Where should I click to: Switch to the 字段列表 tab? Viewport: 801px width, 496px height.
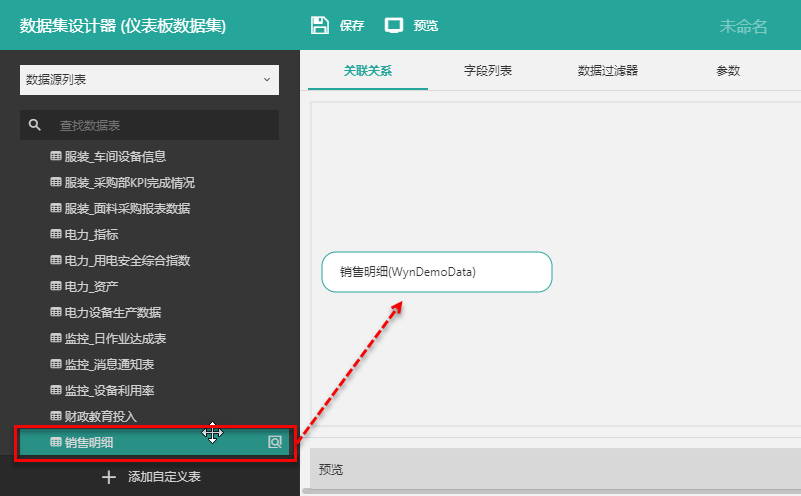pos(488,71)
